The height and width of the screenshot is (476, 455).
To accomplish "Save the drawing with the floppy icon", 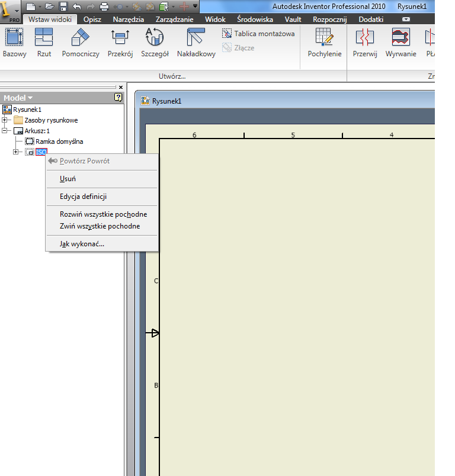I will click(63, 7).
